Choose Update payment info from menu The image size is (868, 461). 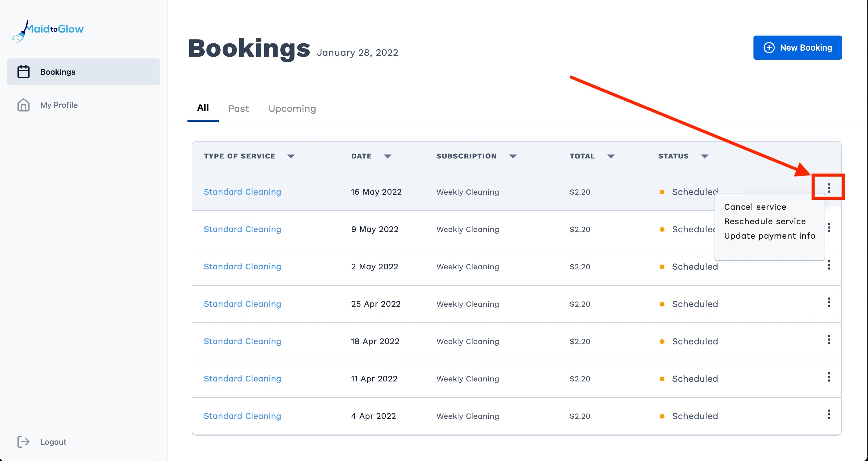770,236
